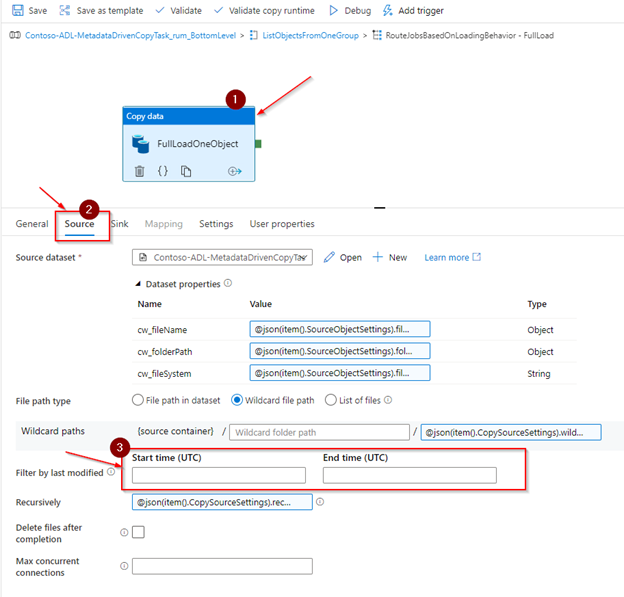624x597 pixels.
Task: Click the cw_fileName value field
Action: pyautogui.click(x=340, y=329)
